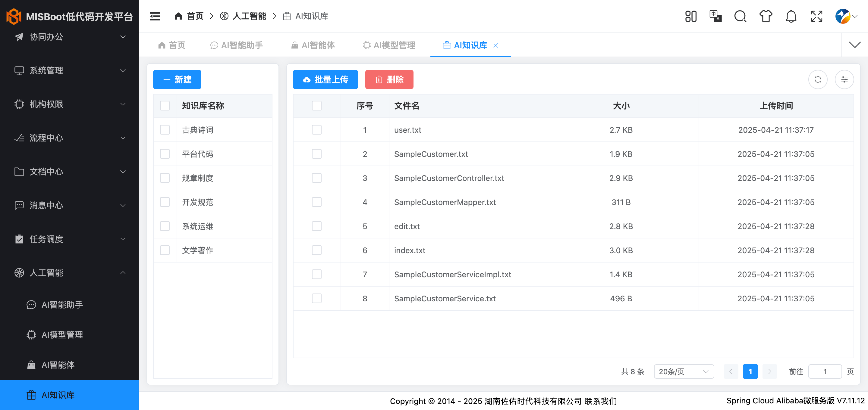Expand the 系统管理 menu chevron
Image resolution: width=868 pixels, height=410 pixels.
(123, 70)
